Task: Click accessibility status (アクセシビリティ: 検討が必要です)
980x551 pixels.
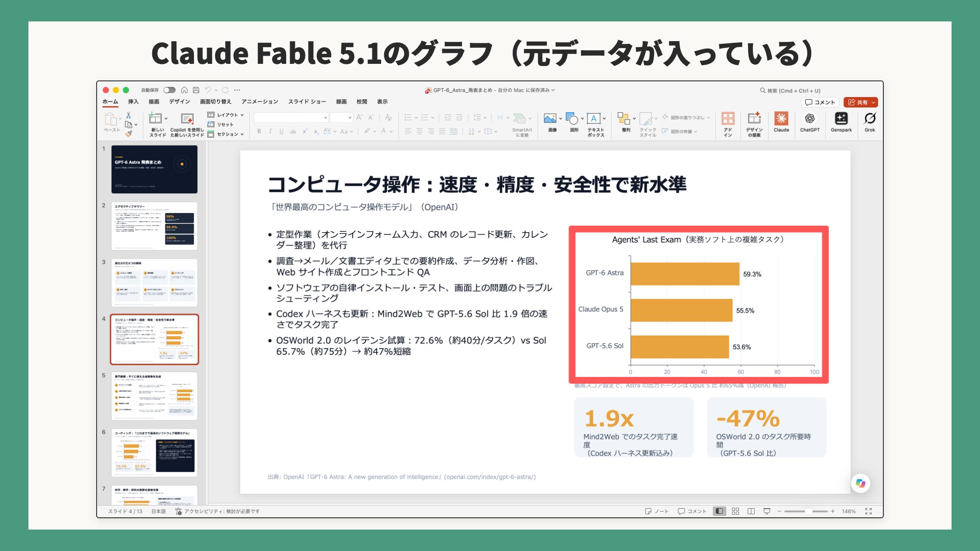Action: (217, 511)
